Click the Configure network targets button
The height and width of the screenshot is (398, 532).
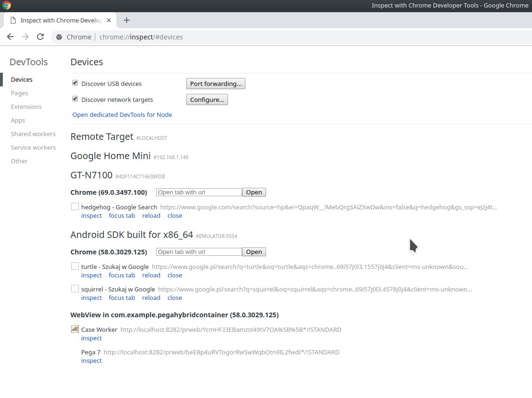(x=207, y=99)
